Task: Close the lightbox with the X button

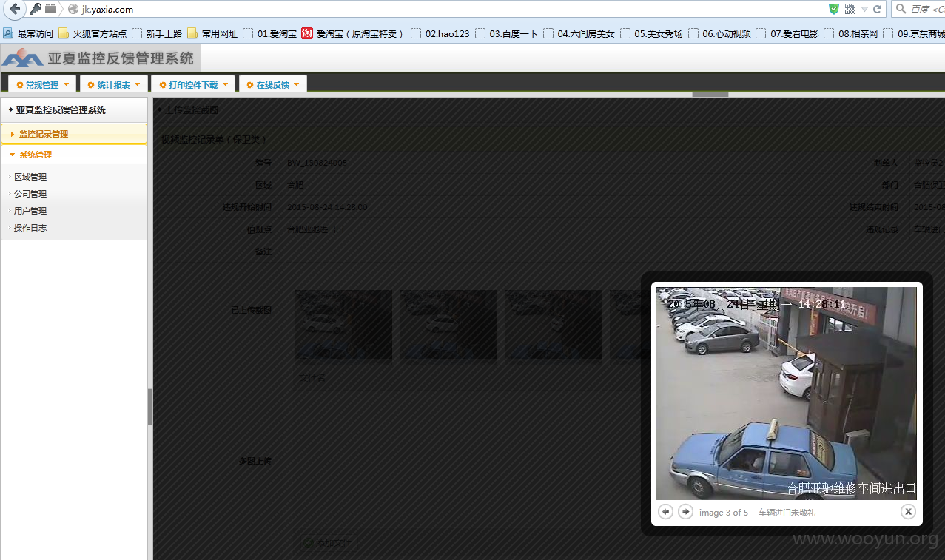Action: point(908,512)
